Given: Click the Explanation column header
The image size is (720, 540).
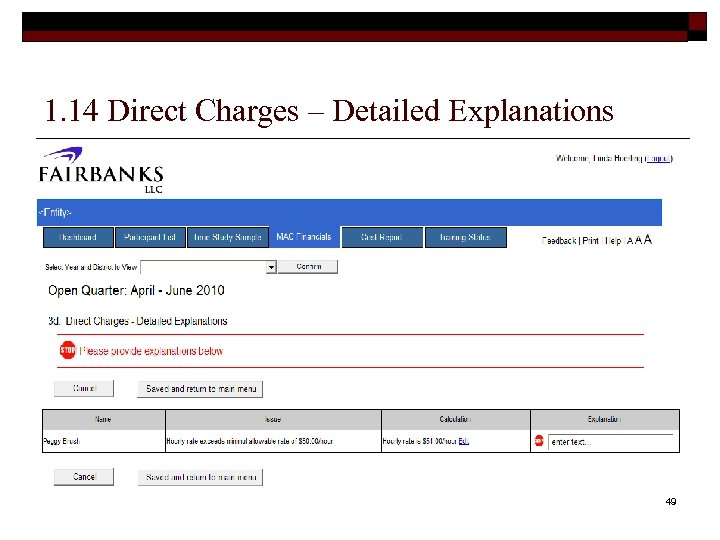Looking at the screenshot, I should coord(605,419).
